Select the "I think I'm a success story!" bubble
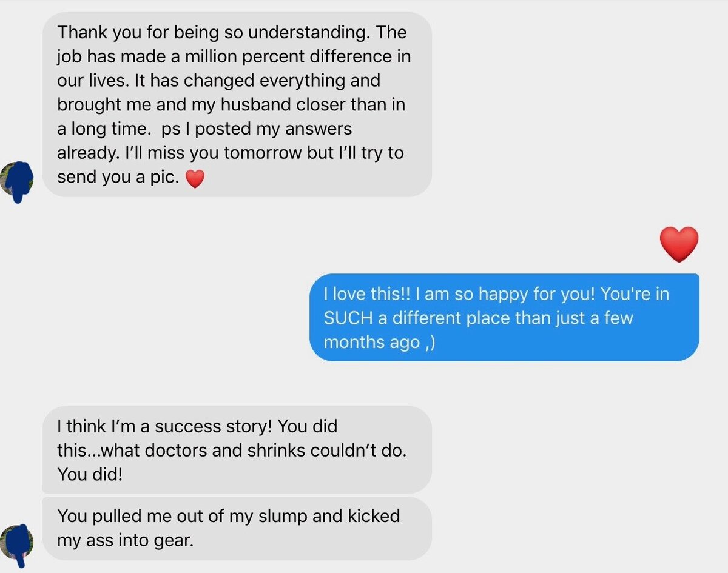The width and height of the screenshot is (728, 573). coord(237,449)
